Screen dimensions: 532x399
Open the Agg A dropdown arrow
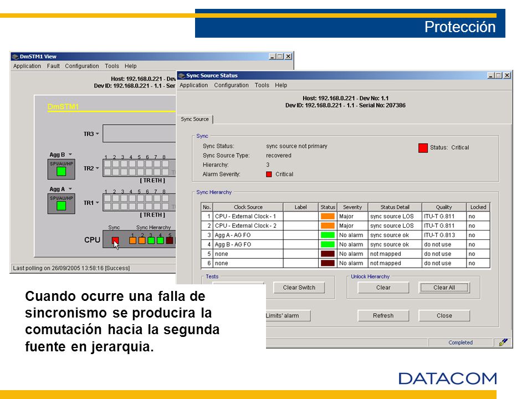click(70, 188)
